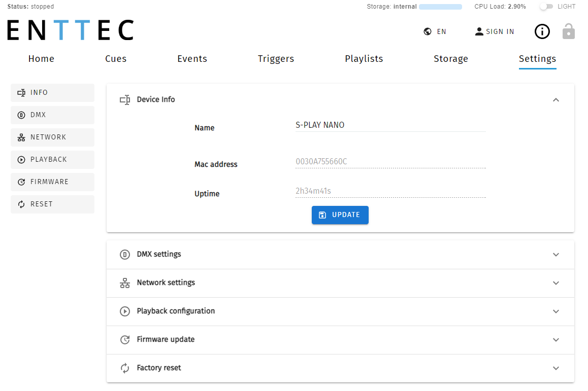
Task: Select the Info sidebar button
Action: [x=52, y=92]
